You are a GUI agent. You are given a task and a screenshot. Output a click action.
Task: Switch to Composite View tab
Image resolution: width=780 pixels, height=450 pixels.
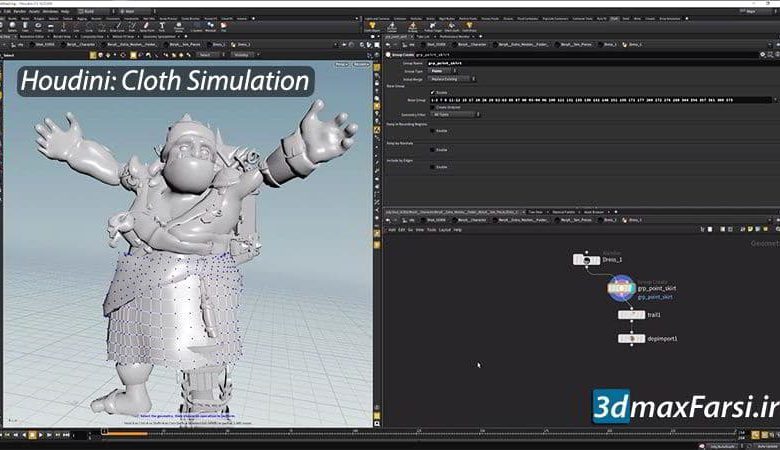click(x=92, y=36)
